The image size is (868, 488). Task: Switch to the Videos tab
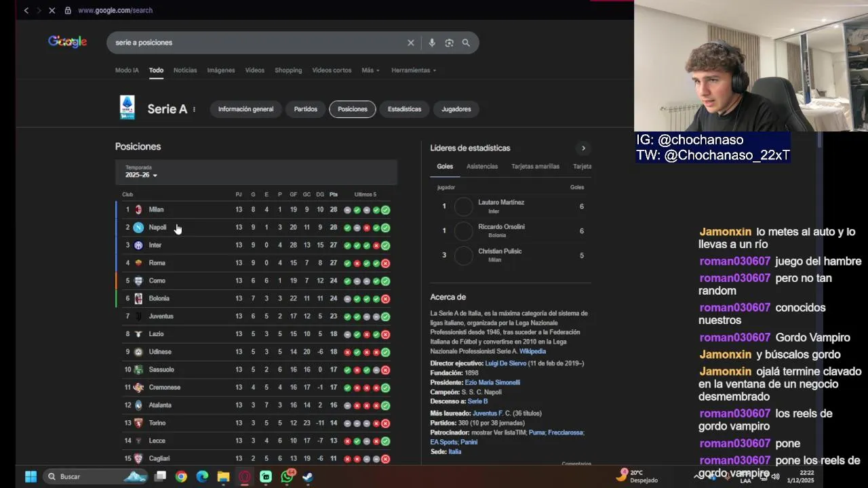[x=255, y=70]
